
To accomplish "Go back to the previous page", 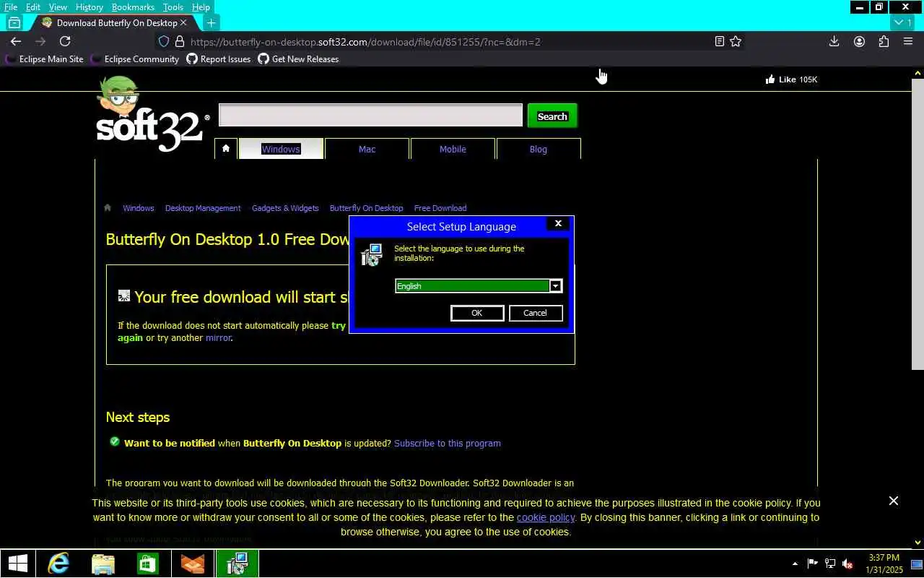I will pos(16,42).
